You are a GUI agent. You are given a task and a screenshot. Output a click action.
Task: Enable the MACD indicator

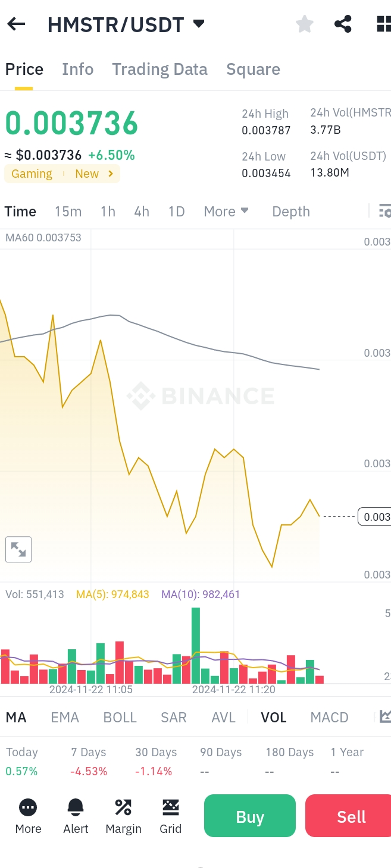329,718
